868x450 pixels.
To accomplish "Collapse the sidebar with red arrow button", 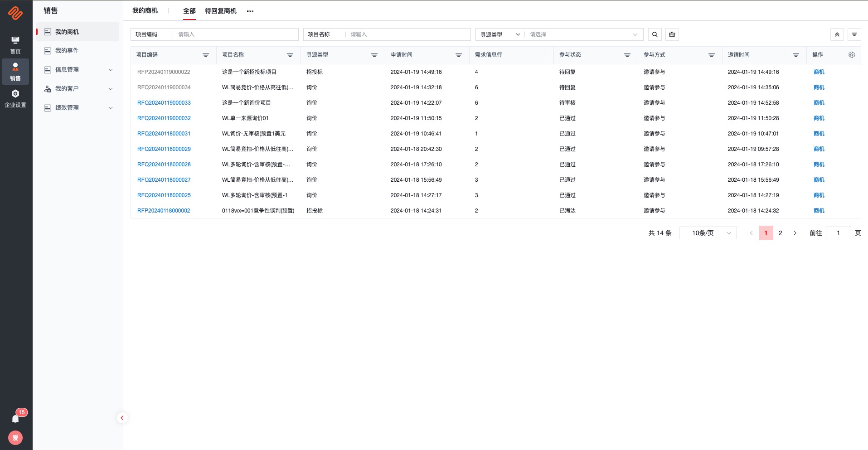I will point(122,418).
